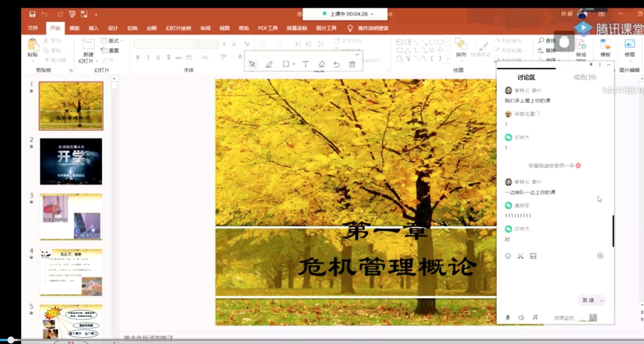Toggle the muted music icon
644x344 pixels.
coord(535,317)
